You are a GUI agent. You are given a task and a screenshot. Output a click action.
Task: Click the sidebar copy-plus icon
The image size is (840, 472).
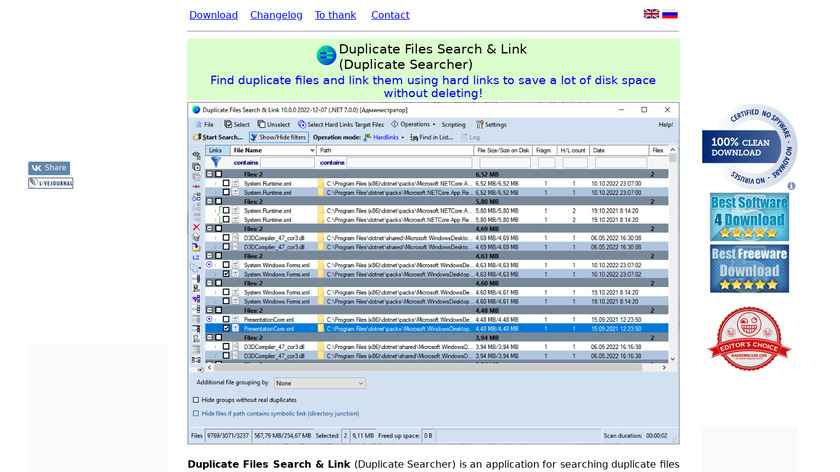tap(196, 167)
